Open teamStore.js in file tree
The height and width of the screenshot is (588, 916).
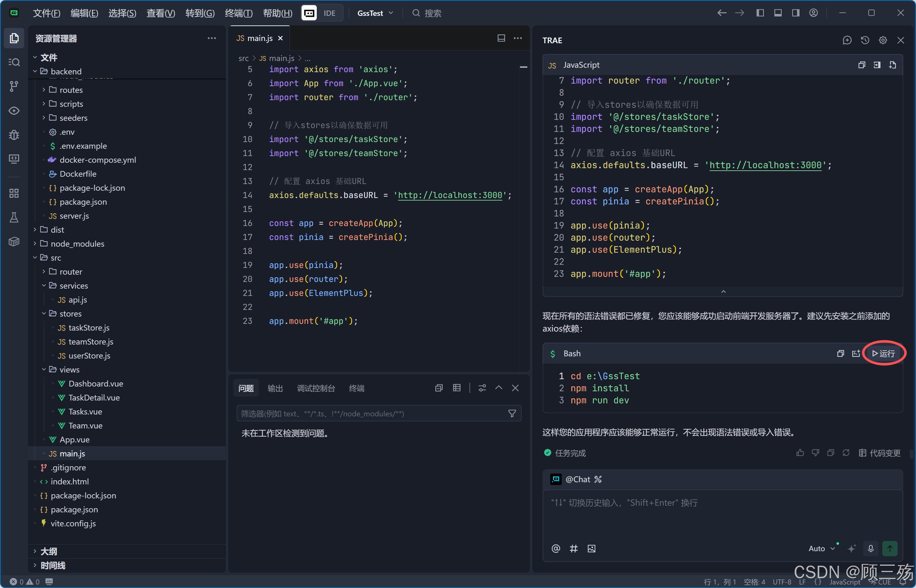click(91, 341)
